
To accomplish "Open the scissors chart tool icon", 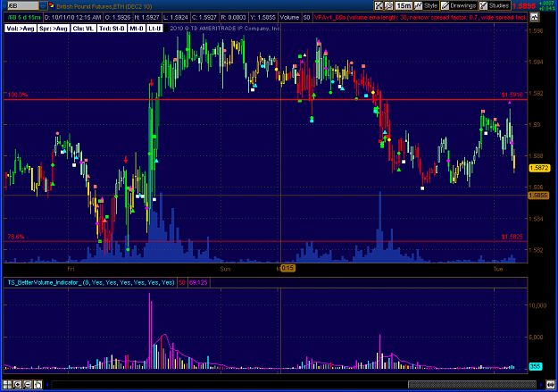I will coord(379,5).
